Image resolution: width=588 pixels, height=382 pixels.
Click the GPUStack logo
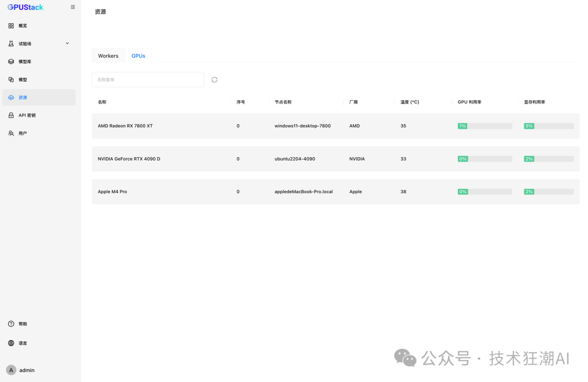25,7
